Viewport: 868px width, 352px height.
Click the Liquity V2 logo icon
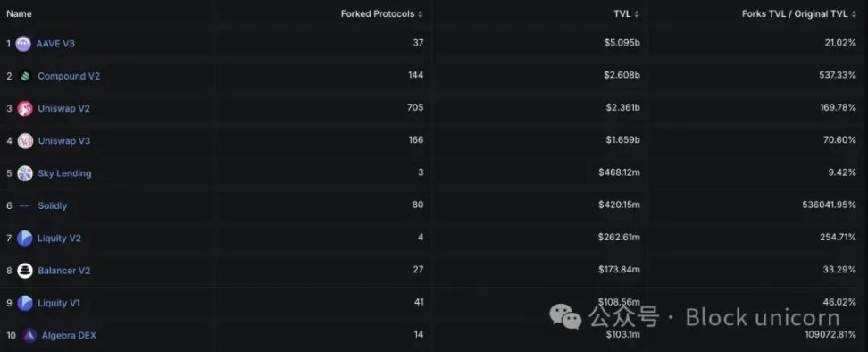[24, 239]
